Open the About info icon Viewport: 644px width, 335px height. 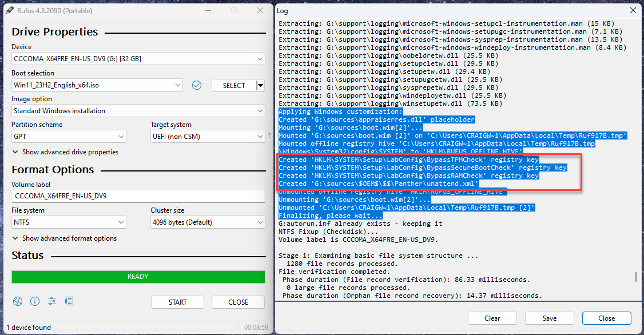click(35, 301)
